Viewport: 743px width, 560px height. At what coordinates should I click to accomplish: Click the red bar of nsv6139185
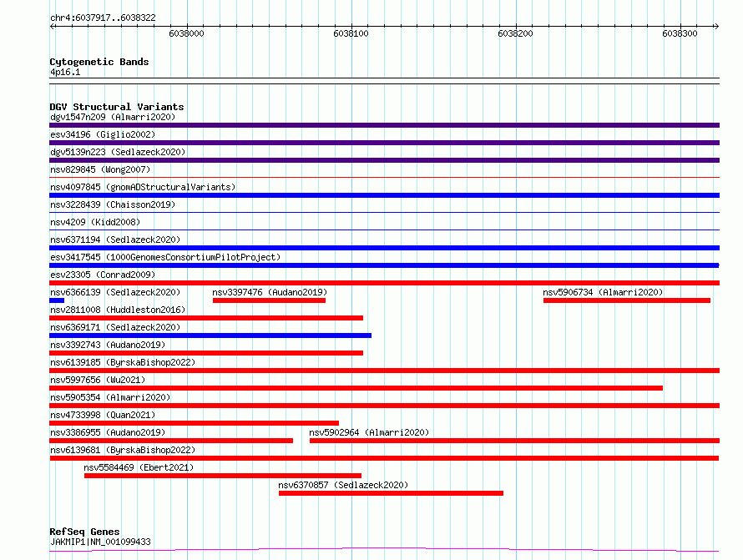click(384, 371)
